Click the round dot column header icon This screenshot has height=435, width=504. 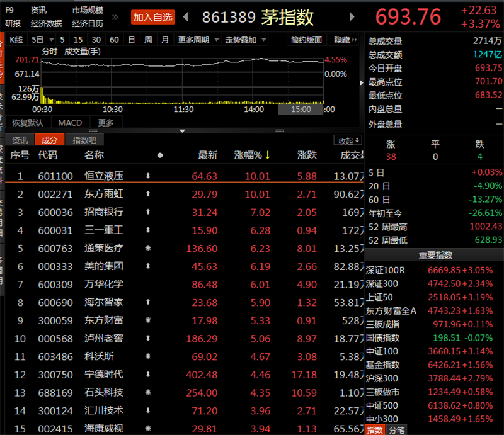(160, 155)
